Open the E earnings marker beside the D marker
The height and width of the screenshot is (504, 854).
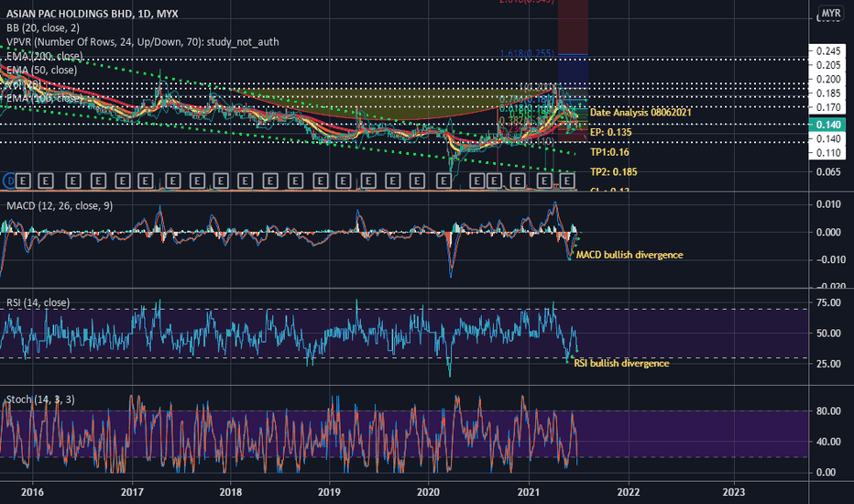pyautogui.click(x=22, y=181)
